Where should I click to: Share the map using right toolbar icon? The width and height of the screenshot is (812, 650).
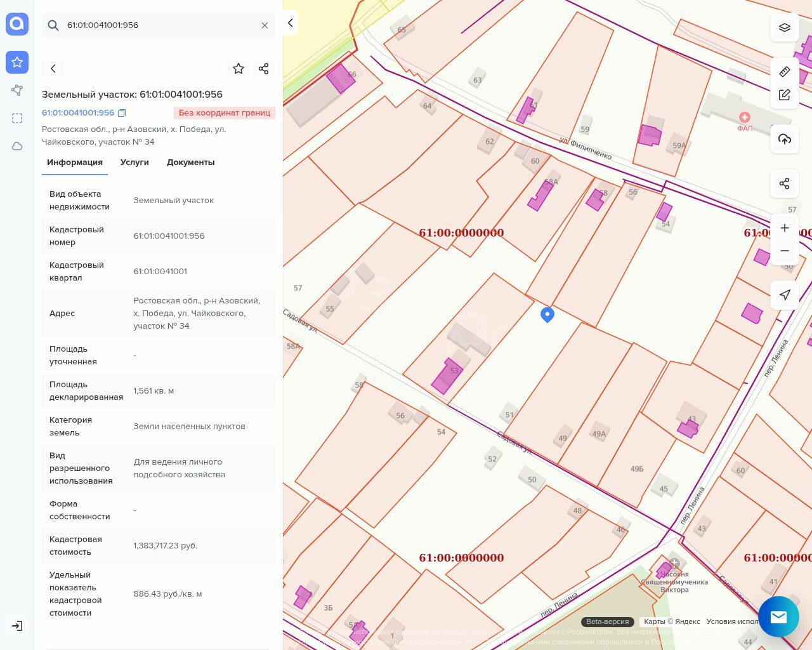(784, 183)
